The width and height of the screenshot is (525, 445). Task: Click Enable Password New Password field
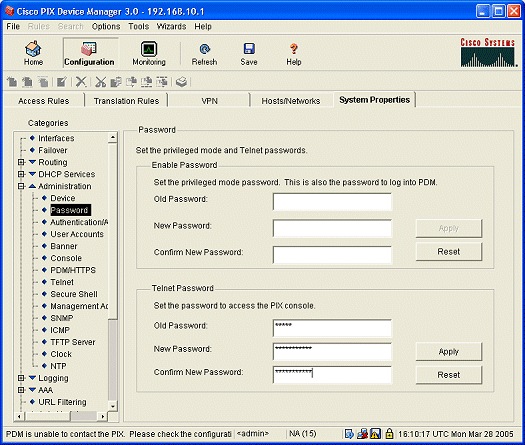point(332,228)
